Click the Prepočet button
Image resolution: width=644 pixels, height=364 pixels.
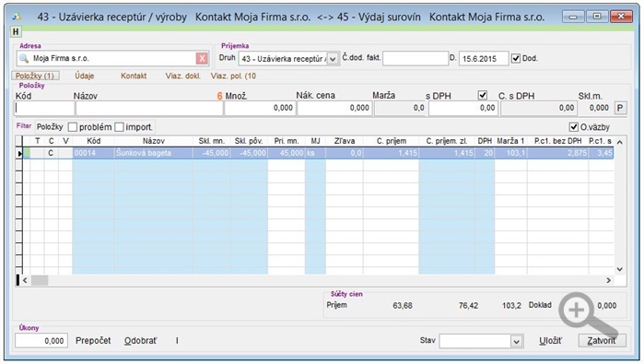coord(93,341)
